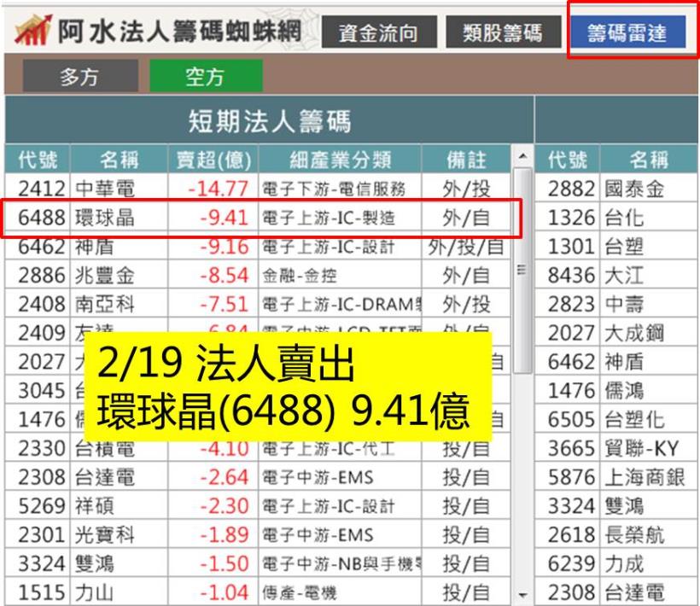This screenshot has height=606, width=700.
Task: Click the -8.54 value for 兆豐金
Action: 225,276
